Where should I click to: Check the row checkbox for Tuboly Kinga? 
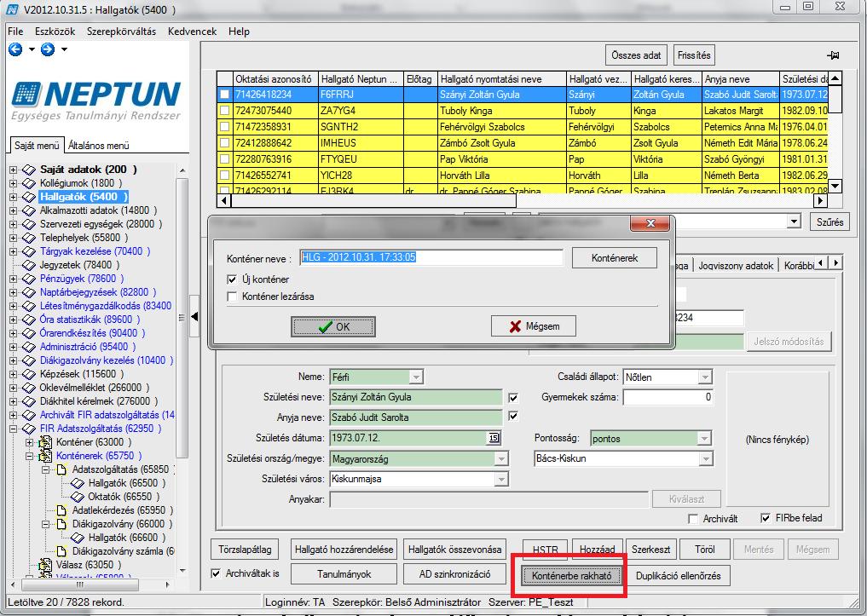point(224,111)
